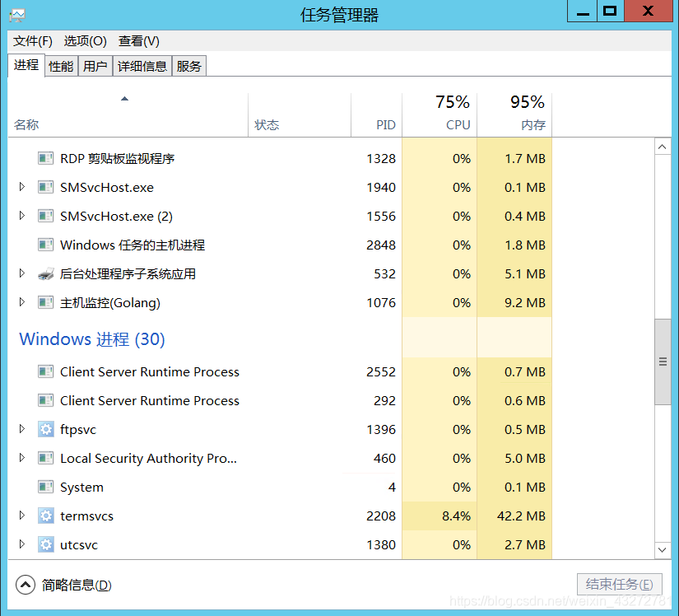Click the scrollbar up arrow
679x616 pixels.
[x=662, y=147]
